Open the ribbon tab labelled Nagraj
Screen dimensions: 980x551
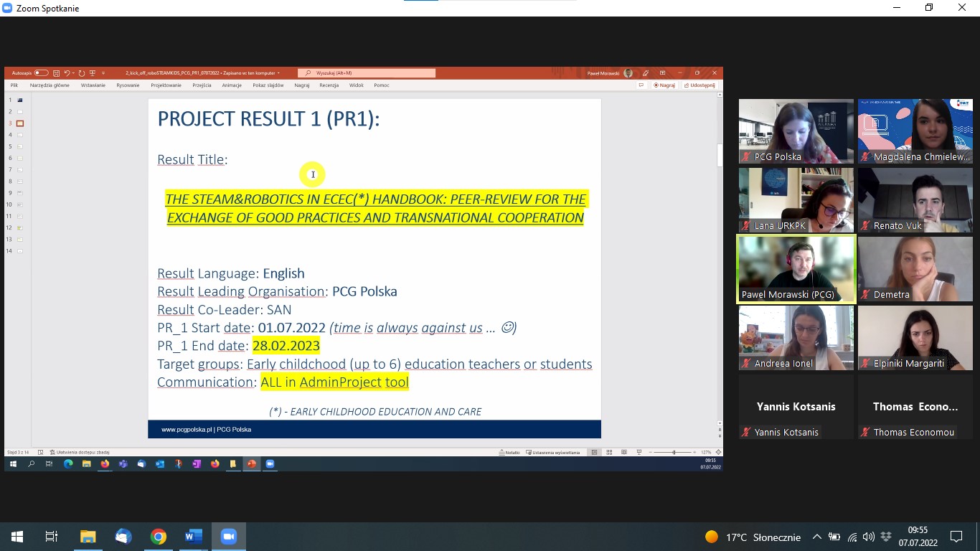coord(302,85)
